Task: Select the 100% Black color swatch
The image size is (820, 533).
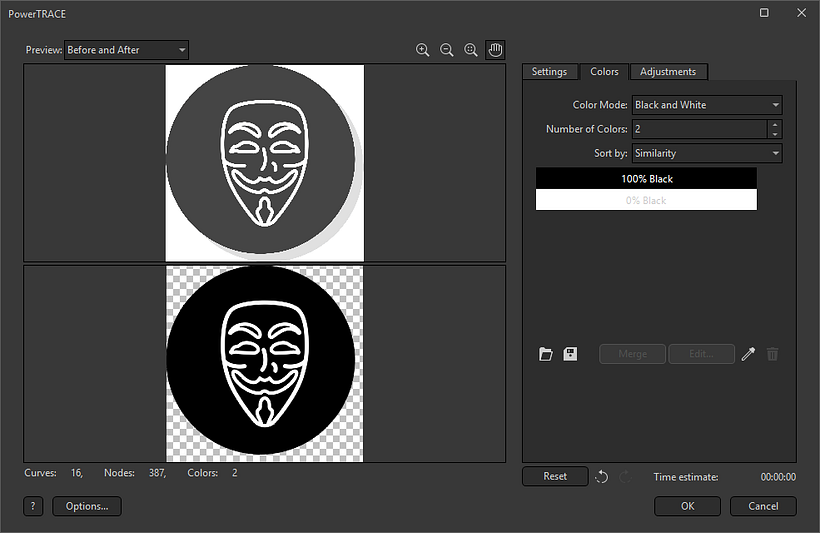Action: pyautogui.click(x=646, y=179)
